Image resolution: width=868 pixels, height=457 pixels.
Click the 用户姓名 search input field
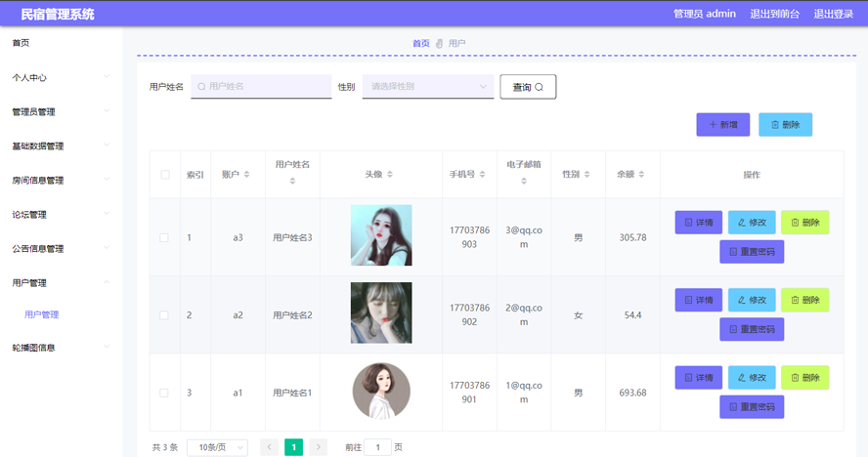(x=261, y=86)
